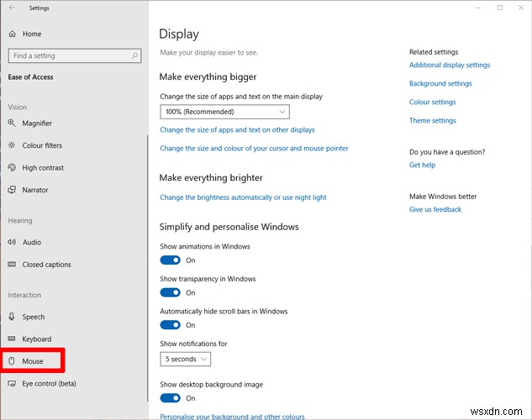Click the Closed captions icon

tap(12, 265)
